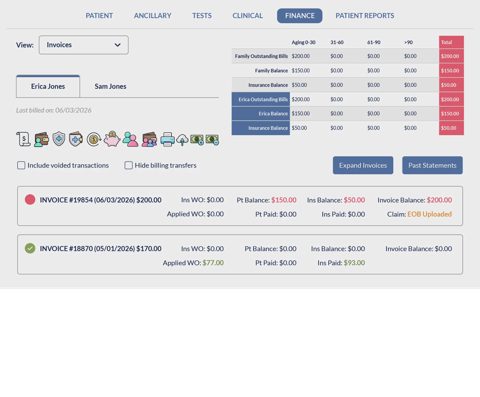The width and height of the screenshot is (480, 397).
Task: Click the patient wallet icon with green person
Action: click(x=42, y=139)
